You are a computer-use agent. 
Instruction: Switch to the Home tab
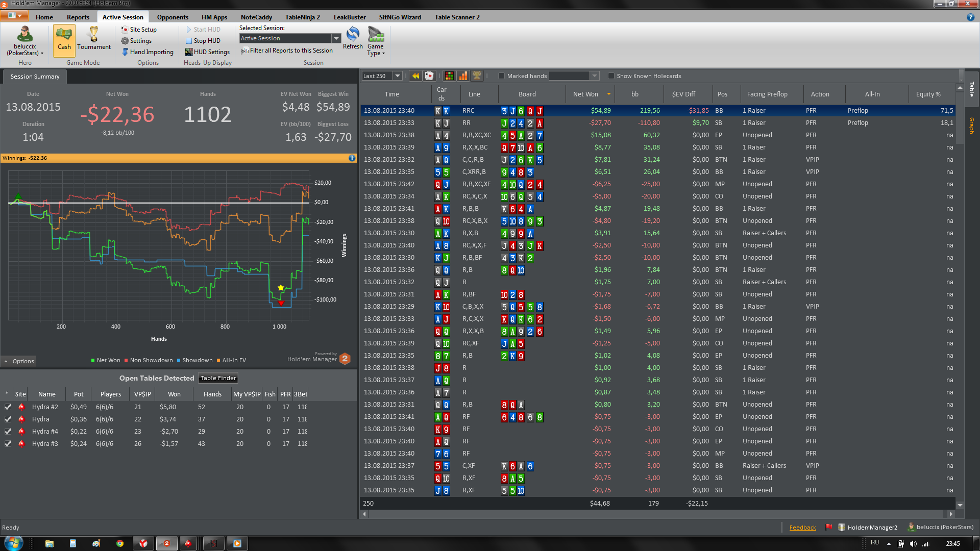(x=44, y=17)
